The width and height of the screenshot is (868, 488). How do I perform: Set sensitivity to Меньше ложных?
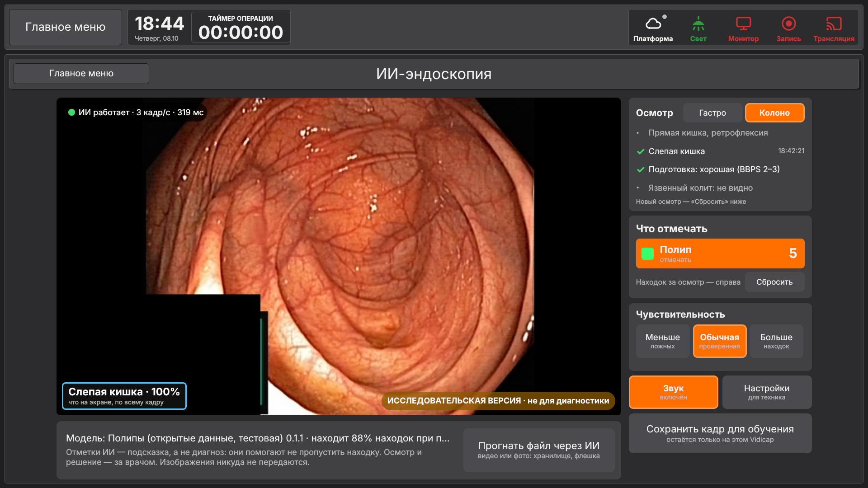[x=662, y=341]
